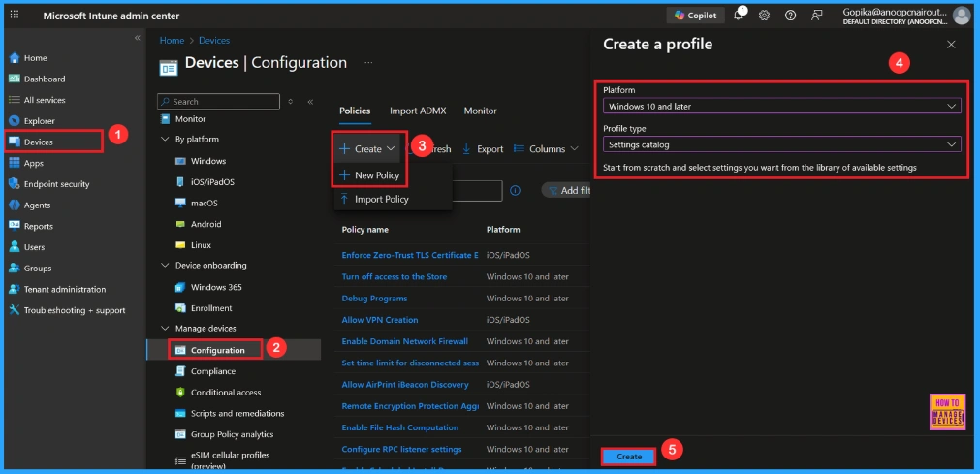Screen dimensions: 980x474
Task: Click the Add filter button
Action: coord(566,191)
